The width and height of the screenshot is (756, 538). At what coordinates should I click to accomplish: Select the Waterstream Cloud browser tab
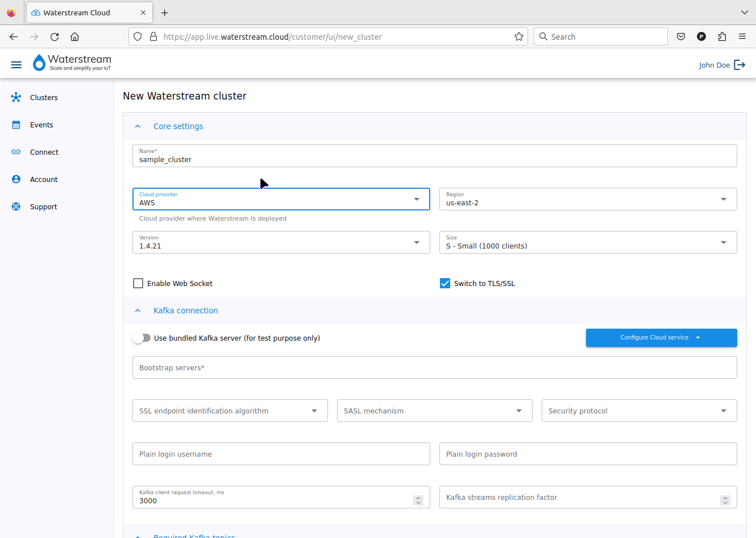point(90,13)
